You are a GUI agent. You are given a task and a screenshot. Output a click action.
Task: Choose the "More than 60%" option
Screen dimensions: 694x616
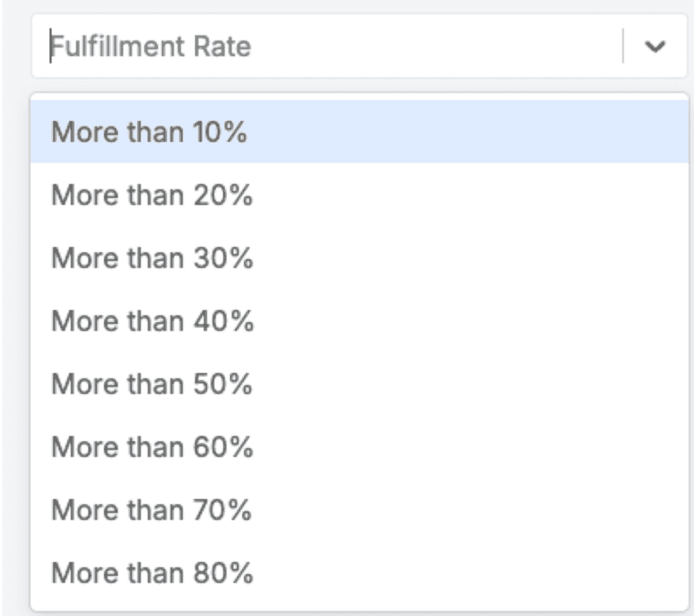pos(152,447)
